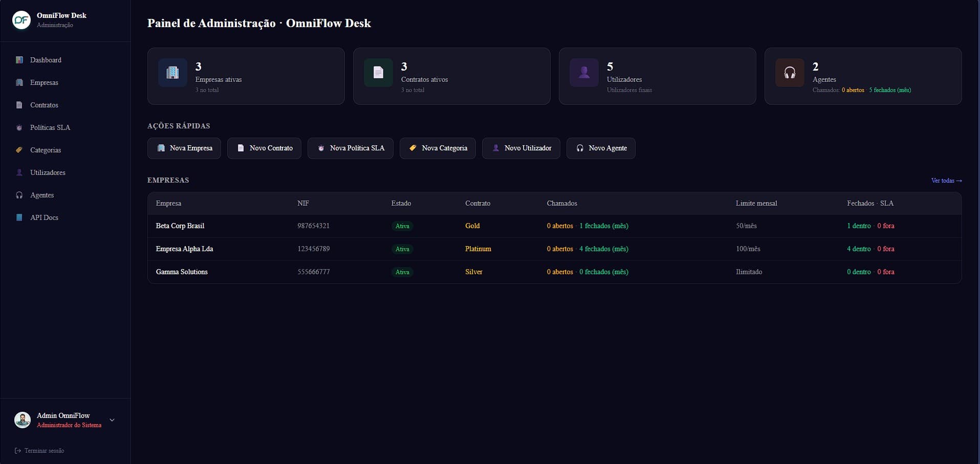Click the Contratos document icon in the sidebar
Viewport: 980px width, 464px height.
(19, 105)
